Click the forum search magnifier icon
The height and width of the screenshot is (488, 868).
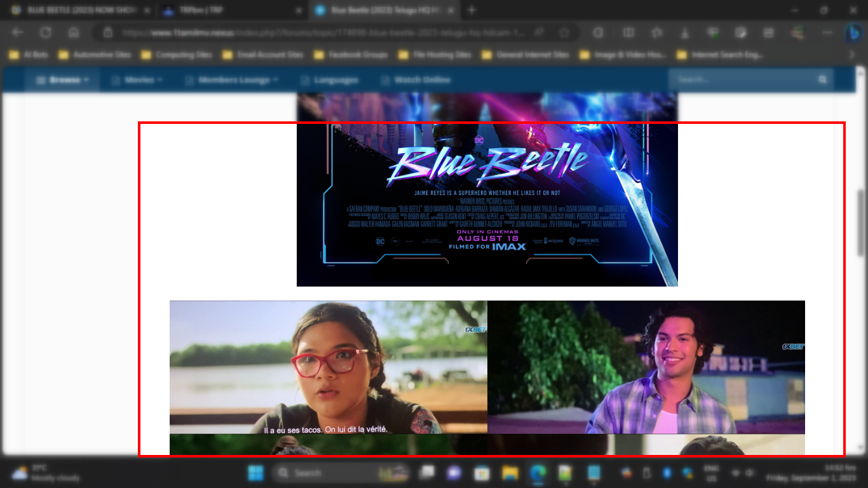click(823, 79)
